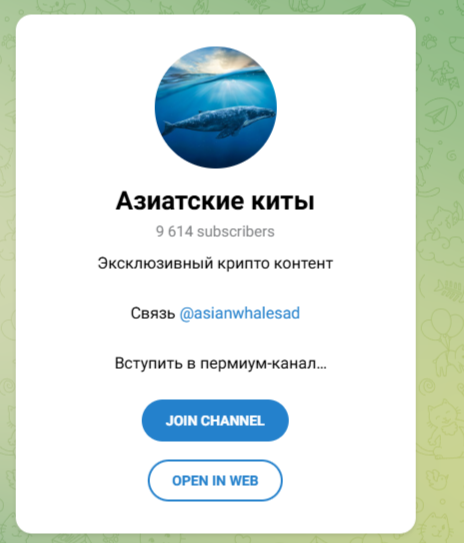Click the Связь label before the username
Viewport: 464px width, 543px height.
153,313
